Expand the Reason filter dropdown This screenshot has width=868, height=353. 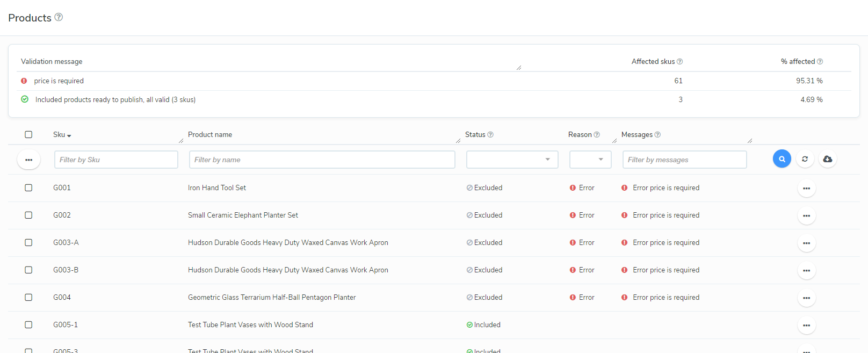pos(590,160)
